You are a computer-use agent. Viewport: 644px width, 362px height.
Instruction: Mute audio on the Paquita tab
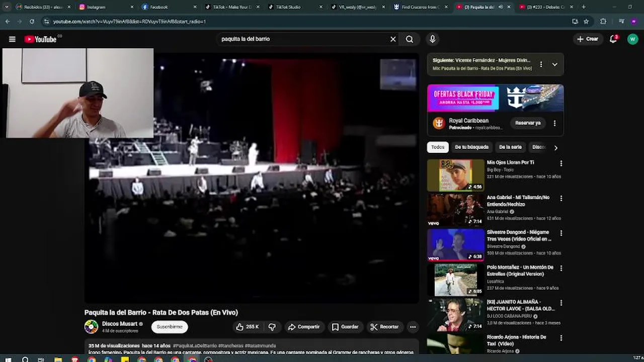click(500, 7)
